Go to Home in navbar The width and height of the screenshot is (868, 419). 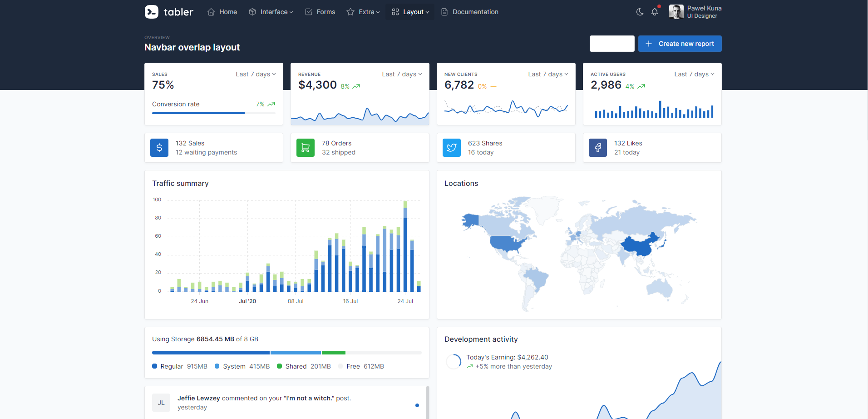coord(222,12)
